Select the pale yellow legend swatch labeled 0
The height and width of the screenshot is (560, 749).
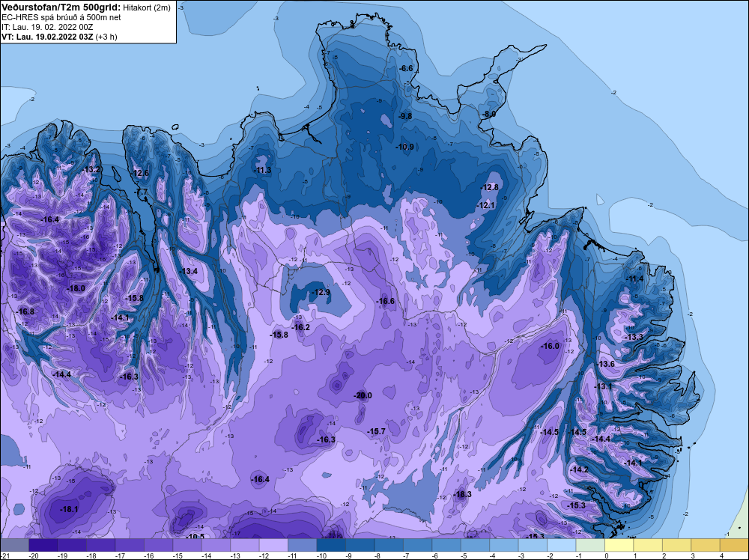tap(619, 545)
